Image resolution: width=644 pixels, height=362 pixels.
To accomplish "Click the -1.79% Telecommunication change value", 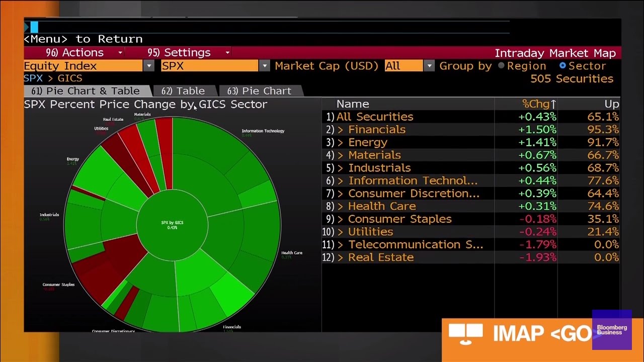I will [x=537, y=245].
